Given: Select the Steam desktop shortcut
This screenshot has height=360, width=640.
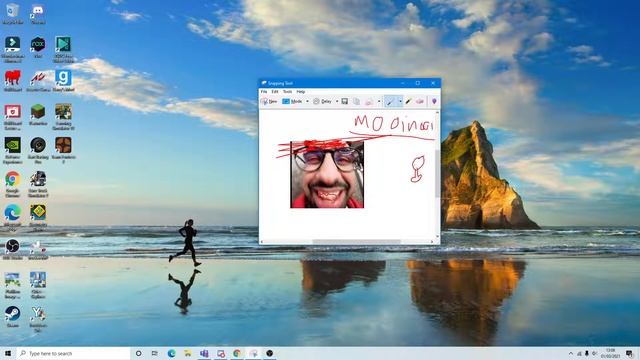Looking at the screenshot, I should tap(13, 317).
